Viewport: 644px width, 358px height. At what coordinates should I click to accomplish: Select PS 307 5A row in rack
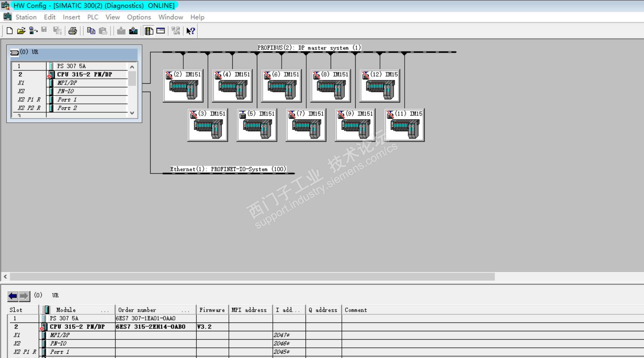point(70,66)
